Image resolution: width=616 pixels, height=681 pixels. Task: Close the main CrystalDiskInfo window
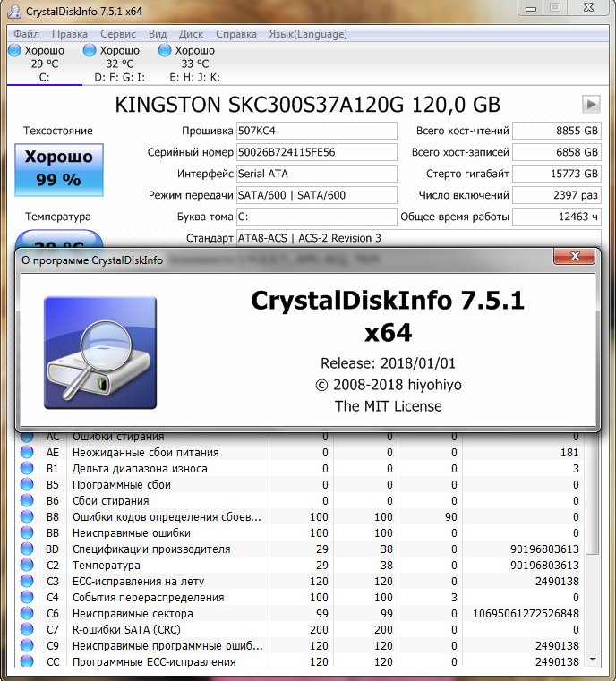(x=588, y=8)
